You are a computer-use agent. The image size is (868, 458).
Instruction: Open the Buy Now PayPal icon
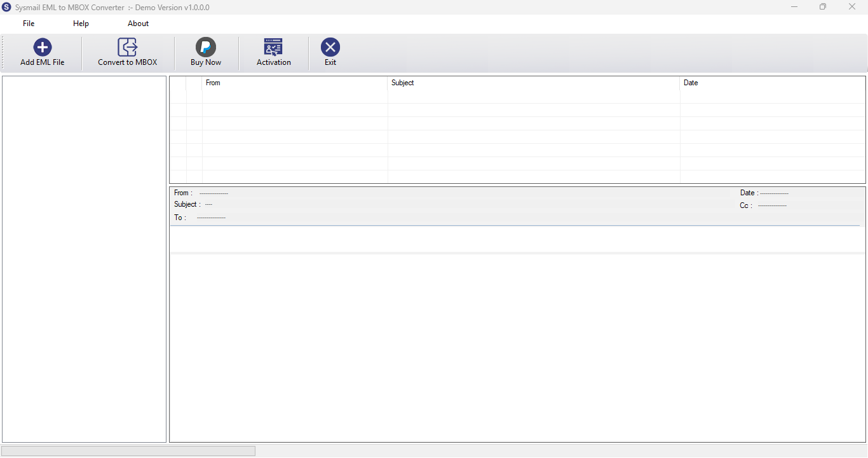(x=206, y=47)
